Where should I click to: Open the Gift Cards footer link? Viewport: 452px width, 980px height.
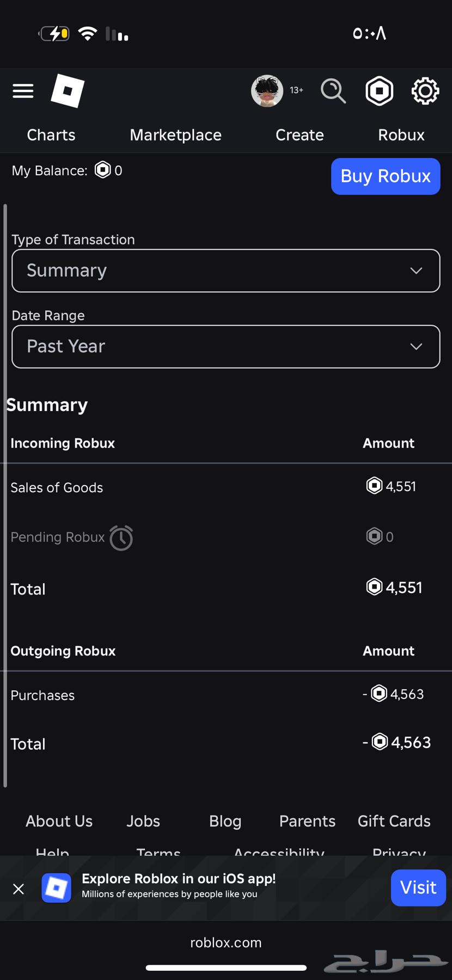[x=394, y=821]
